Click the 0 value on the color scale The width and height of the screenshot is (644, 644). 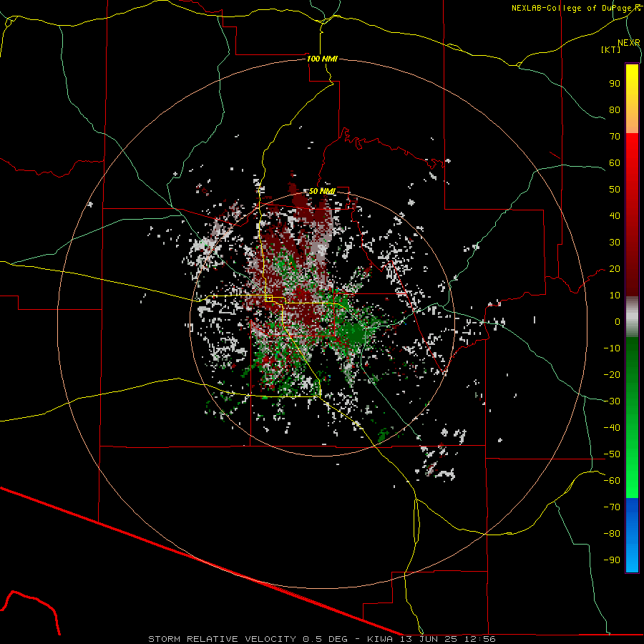point(618,321)
